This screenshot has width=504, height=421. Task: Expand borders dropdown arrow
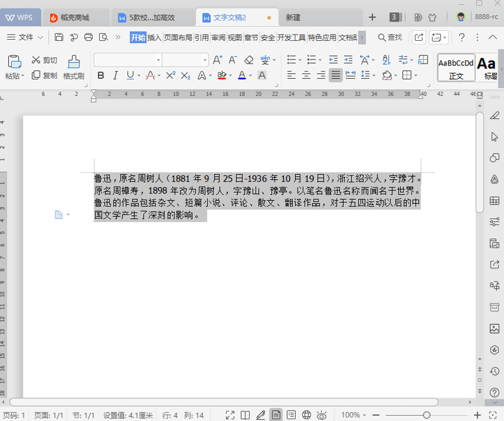(x=415, y=76)
